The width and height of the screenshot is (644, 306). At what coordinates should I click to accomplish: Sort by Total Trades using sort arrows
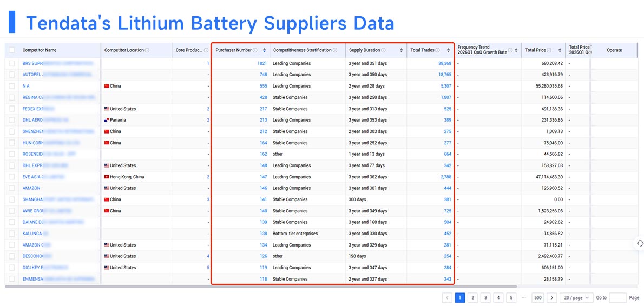click(449, 50)
